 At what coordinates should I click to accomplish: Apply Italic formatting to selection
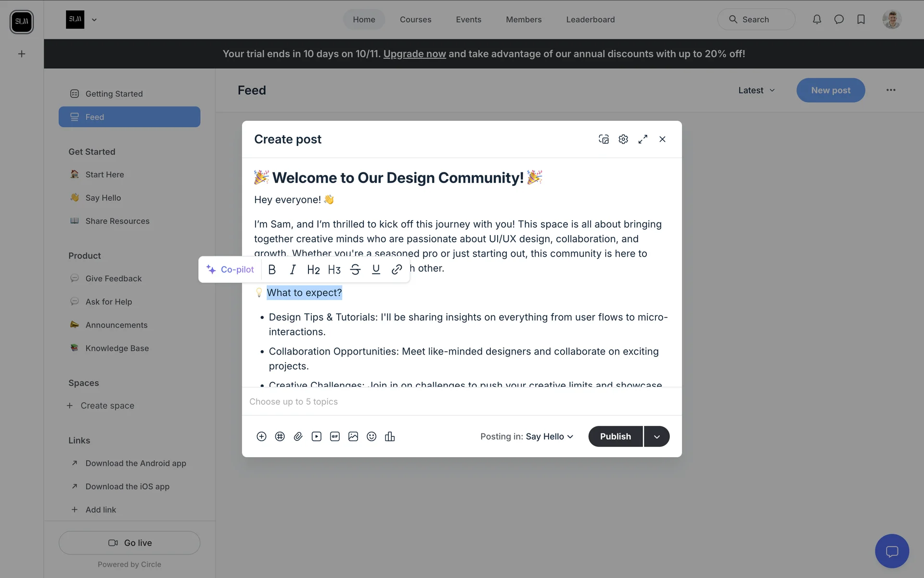point(293,270)
